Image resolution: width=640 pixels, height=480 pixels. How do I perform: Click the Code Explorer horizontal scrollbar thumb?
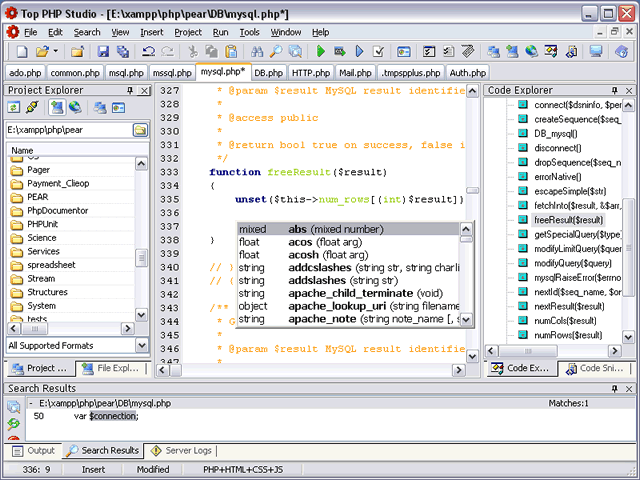click(528, 351)
